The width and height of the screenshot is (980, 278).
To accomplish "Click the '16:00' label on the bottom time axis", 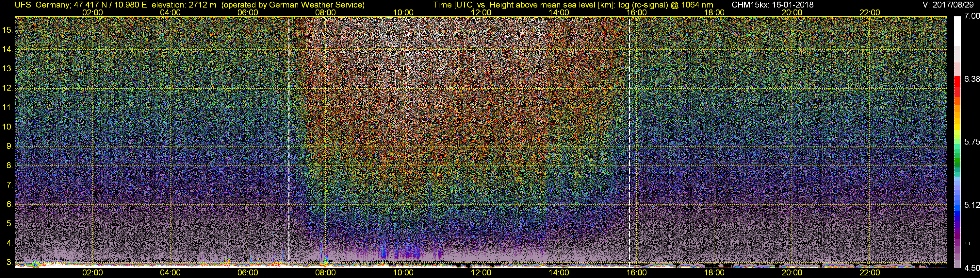I will (x=636, y=273).
